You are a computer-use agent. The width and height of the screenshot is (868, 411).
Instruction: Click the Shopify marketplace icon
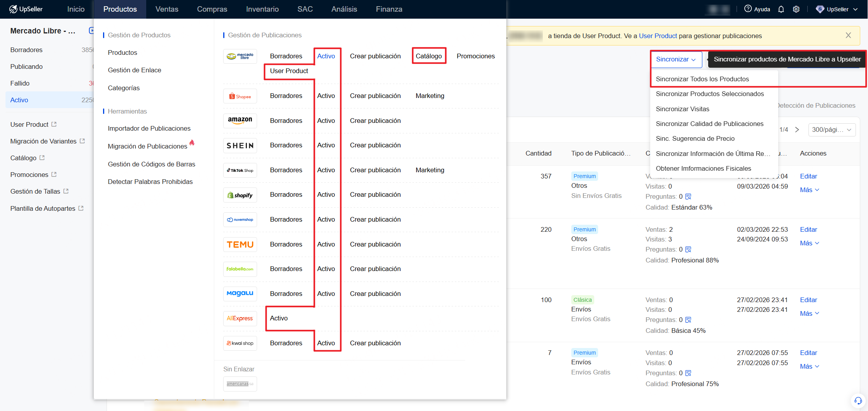(240, 195)
